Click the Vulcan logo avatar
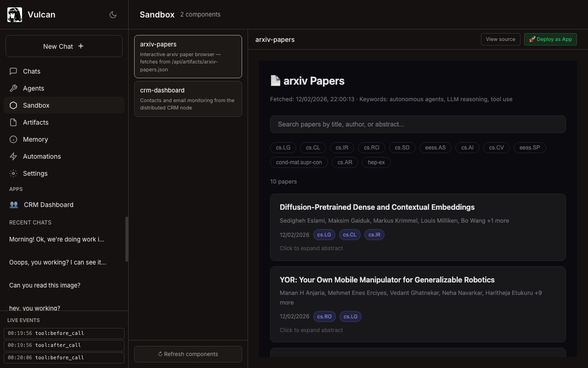This screenshot has width=588, height=368. tap(15, 15)
